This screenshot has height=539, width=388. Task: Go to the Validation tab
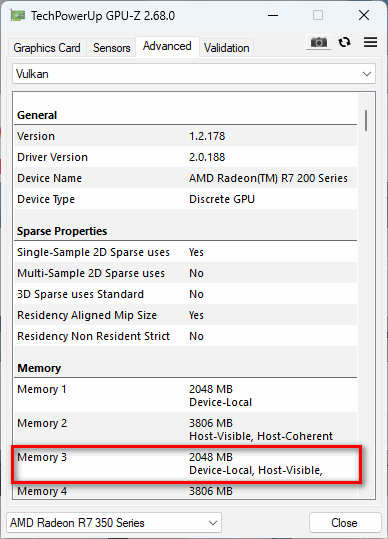pos(226,48)
